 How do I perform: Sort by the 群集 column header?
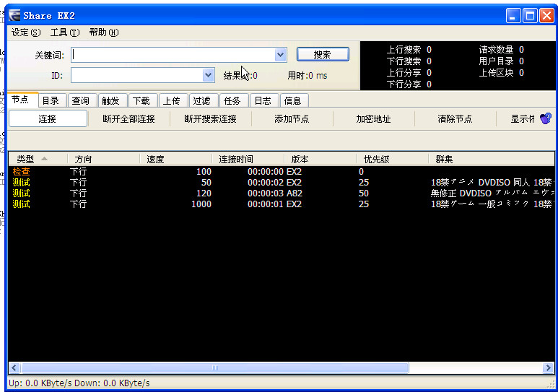(x=491, y=159)
